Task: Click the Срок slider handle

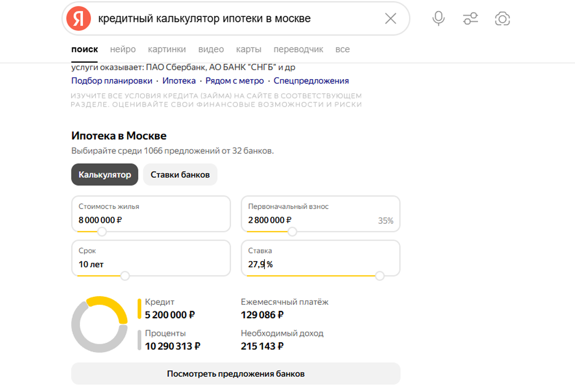Action: tap(125, 276)
